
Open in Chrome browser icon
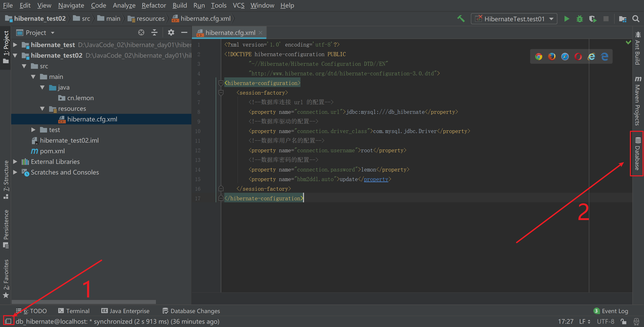[x=539, y=57]
